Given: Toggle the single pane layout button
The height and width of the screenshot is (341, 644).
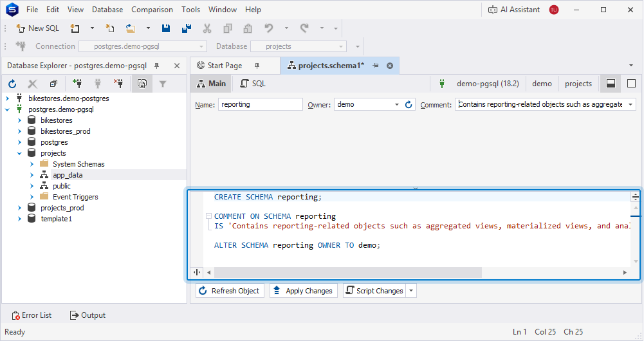Looking at the screenshot, I should (x=631, y=84).
